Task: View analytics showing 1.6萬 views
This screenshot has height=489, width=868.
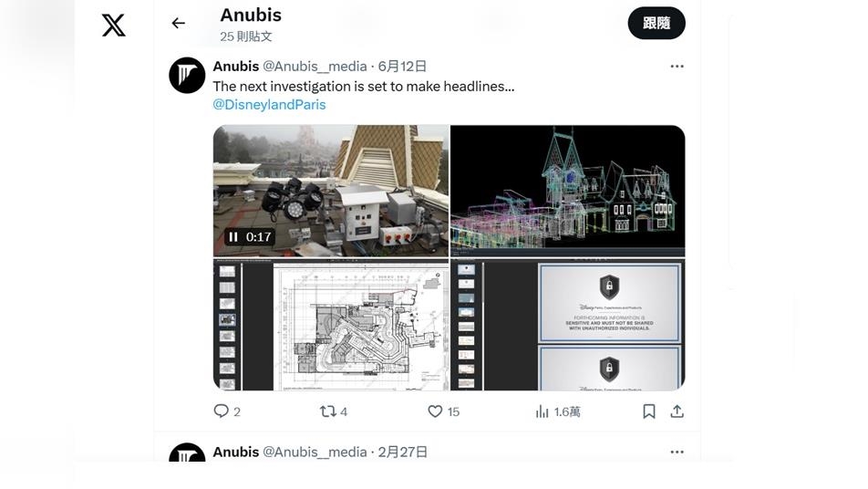Action: (x=557, y=411)
